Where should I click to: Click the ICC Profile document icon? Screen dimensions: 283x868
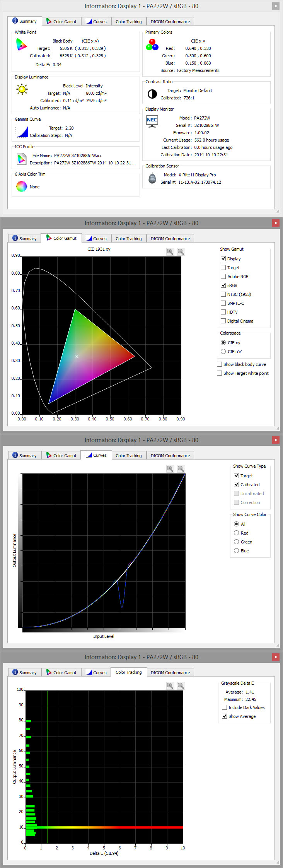coord(22,159)
